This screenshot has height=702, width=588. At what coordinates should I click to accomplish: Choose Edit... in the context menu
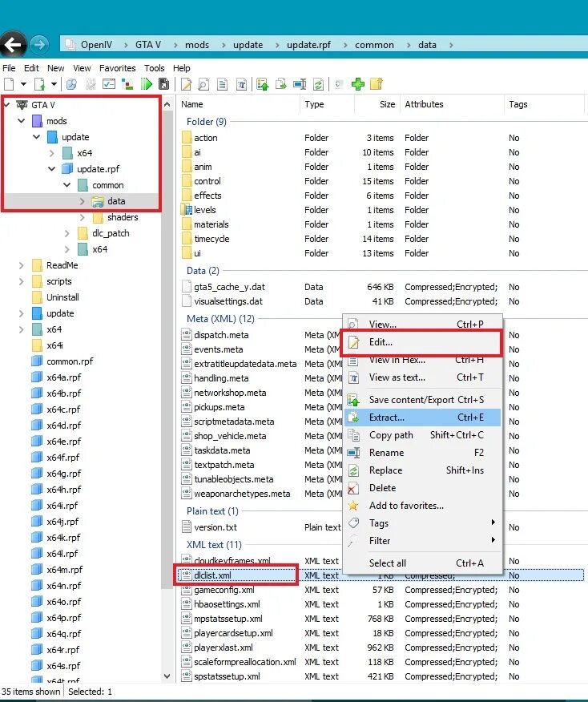pyautogui.click(x=421, y=342)
